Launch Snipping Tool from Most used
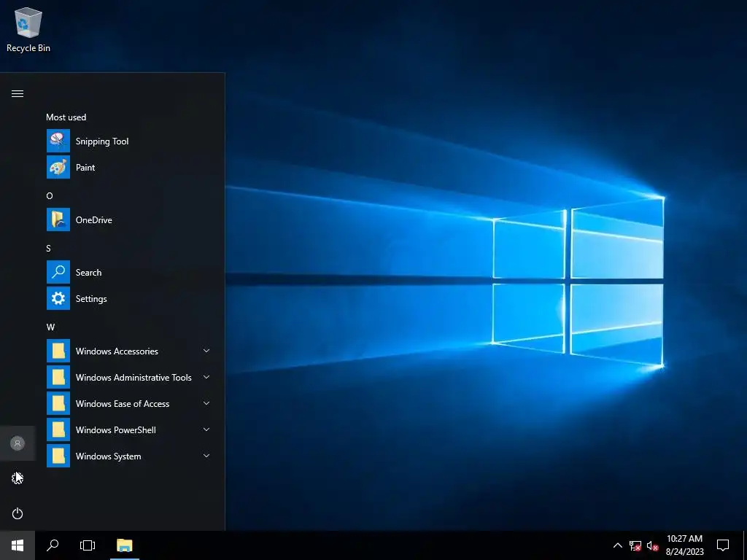 pyautogui.click(x=129, y=141)
